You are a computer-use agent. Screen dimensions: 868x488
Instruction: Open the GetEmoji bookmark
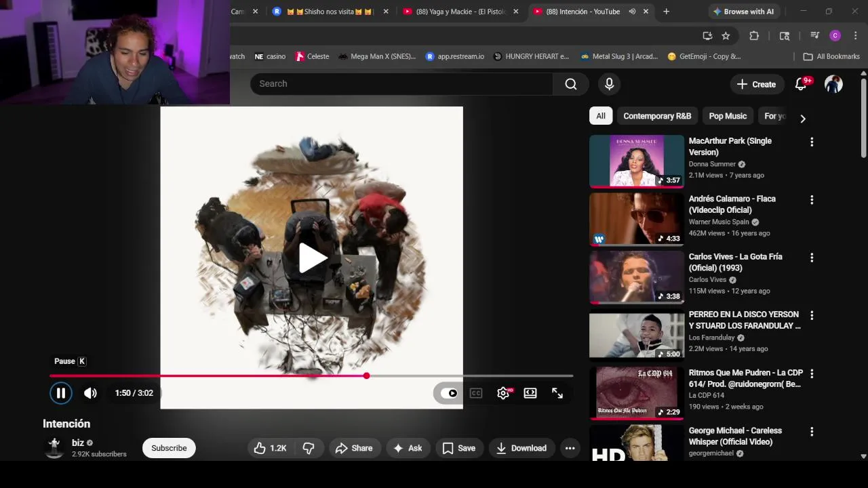704,56
